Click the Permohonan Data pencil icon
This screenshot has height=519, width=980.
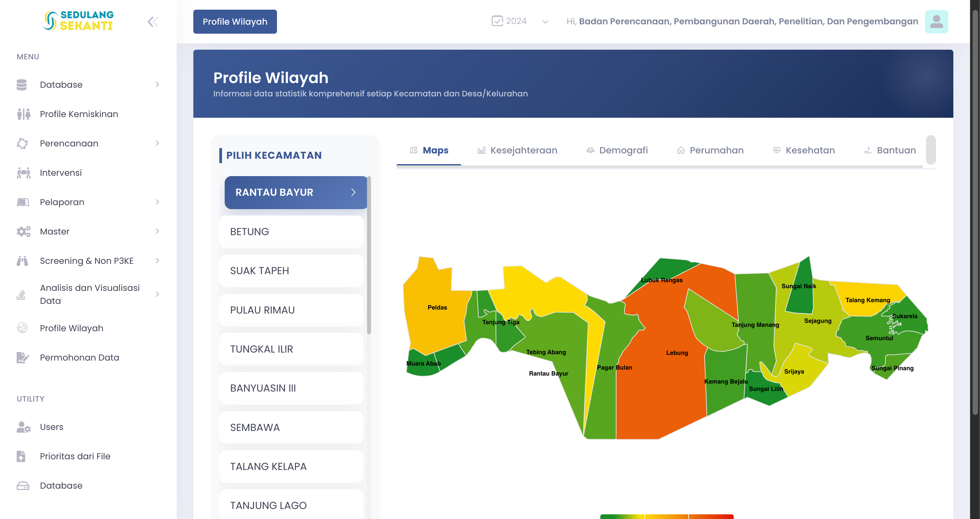[x=23, y=357]
